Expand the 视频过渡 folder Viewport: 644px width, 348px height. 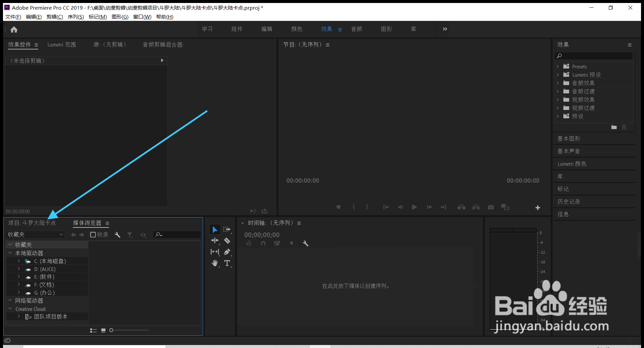(x=558, y=108)
